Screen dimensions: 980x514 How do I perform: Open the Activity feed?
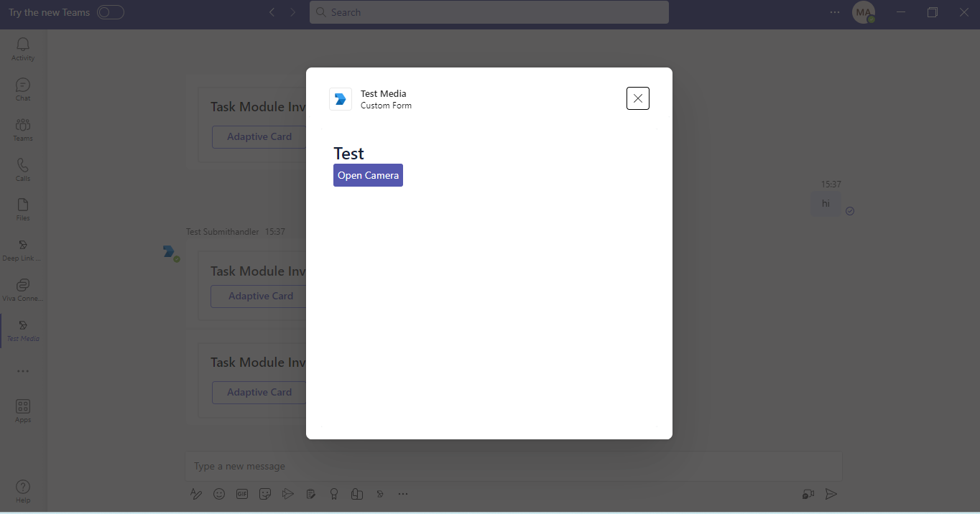pyautogui.click(x=22, y=47)
